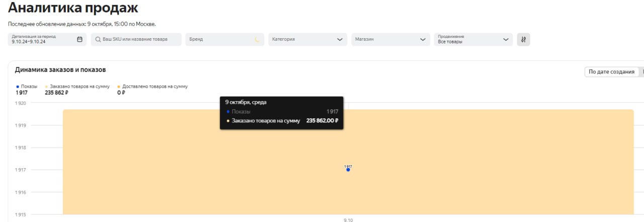Click the Динамика заказов и показов title
644x222 pixels.
(60, 70)
